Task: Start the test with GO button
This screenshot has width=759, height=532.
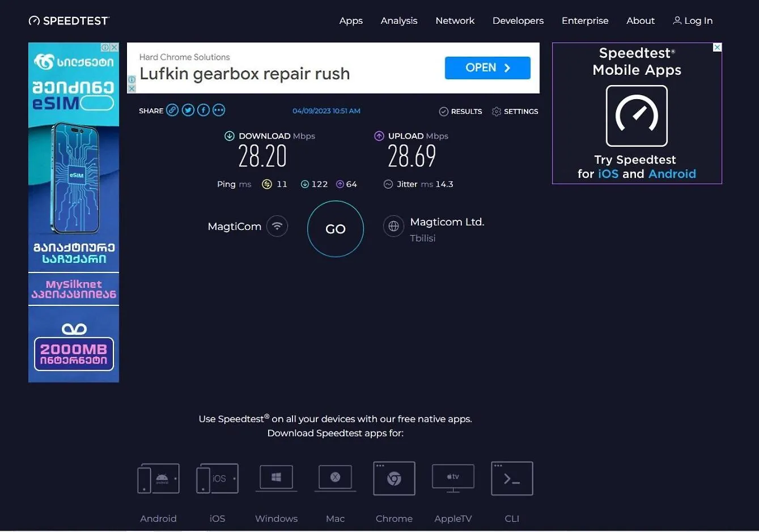Action: click(336, 229)
